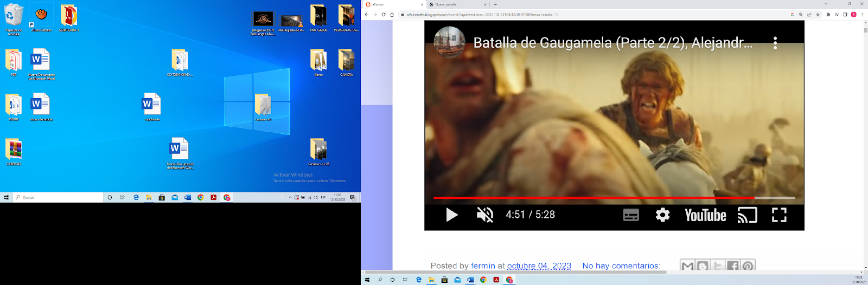This screenshot has height=285, width=868.
Task: Select the CARPETAS desktop folder
Action: tap(14, 152)
